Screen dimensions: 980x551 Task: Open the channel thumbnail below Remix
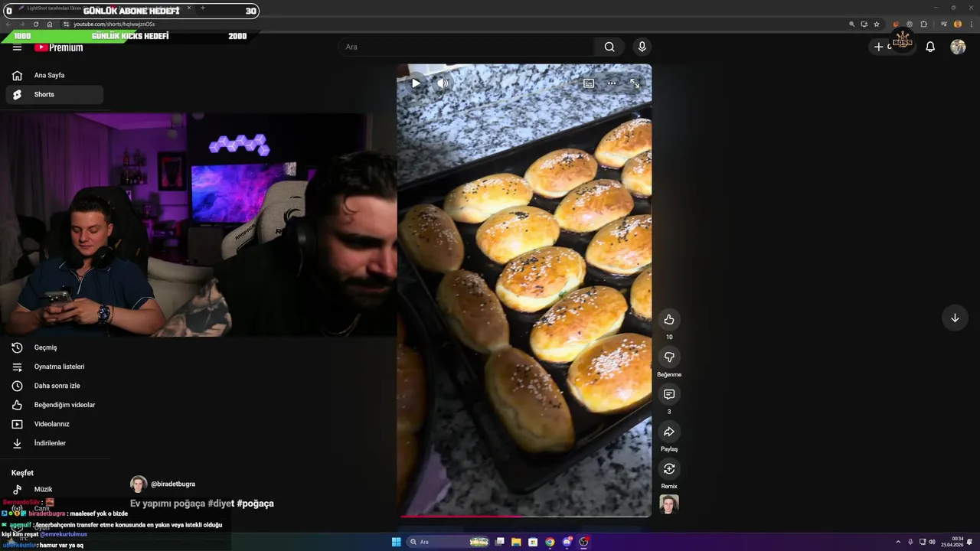click(x=669, y=504)
